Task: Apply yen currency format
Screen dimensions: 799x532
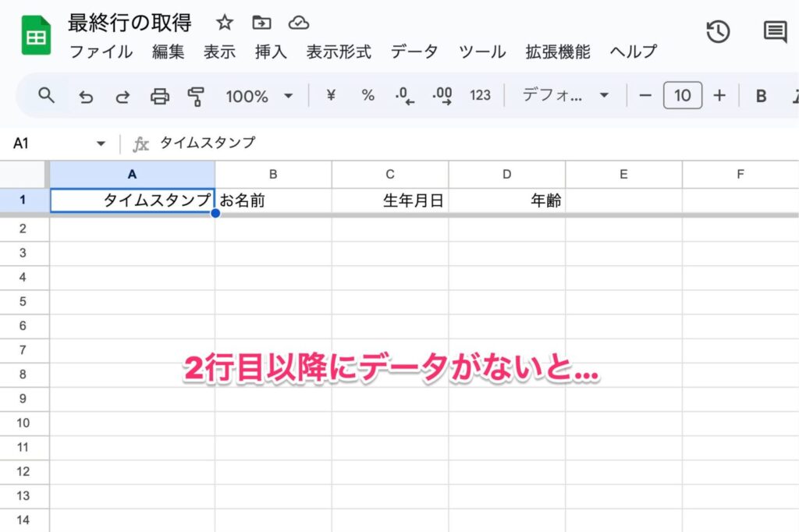Action: point(331,95)
